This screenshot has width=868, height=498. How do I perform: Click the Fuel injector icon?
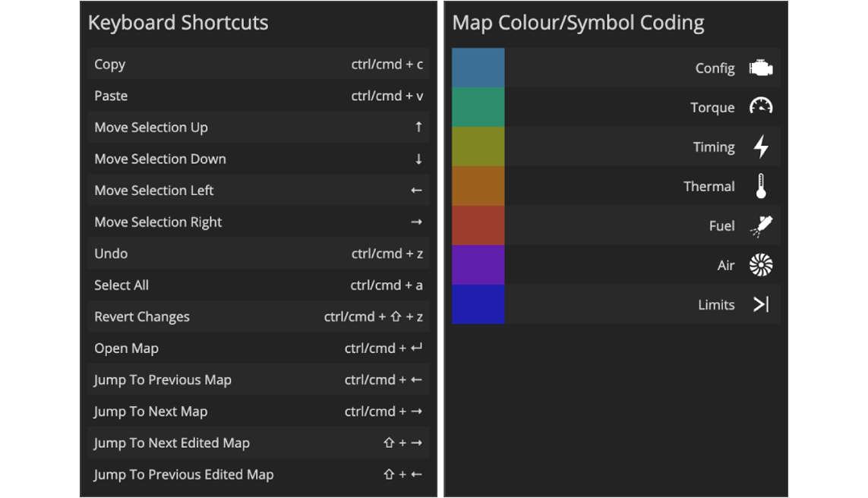tap(761, 225)
